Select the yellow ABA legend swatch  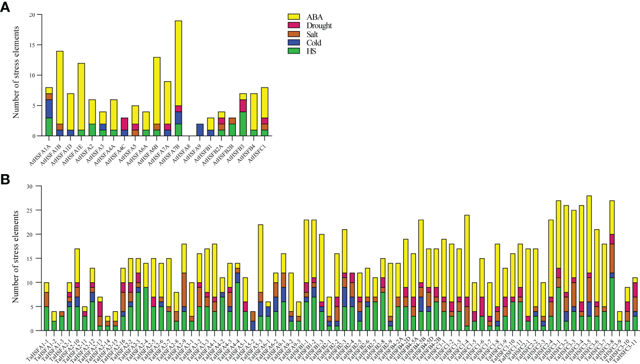(294, 17)
